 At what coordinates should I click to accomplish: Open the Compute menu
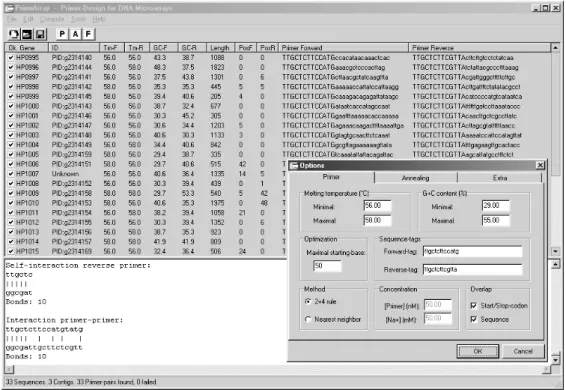click(x=52, y=19)
